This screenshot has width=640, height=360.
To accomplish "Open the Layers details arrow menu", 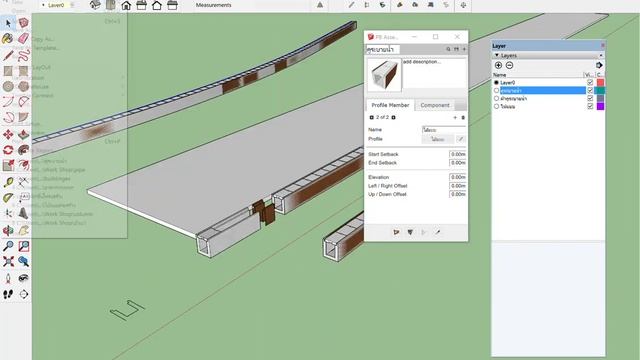I will pos(599,65).
